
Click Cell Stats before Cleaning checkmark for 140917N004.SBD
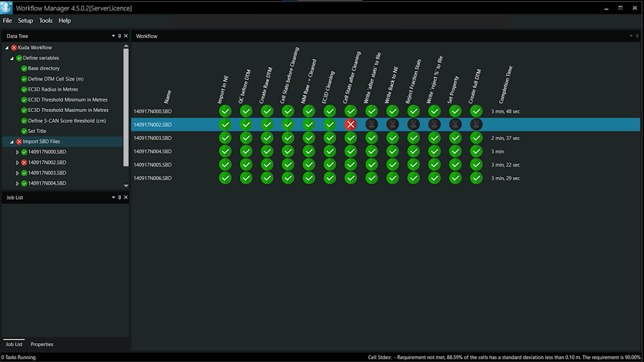[288, 152]
